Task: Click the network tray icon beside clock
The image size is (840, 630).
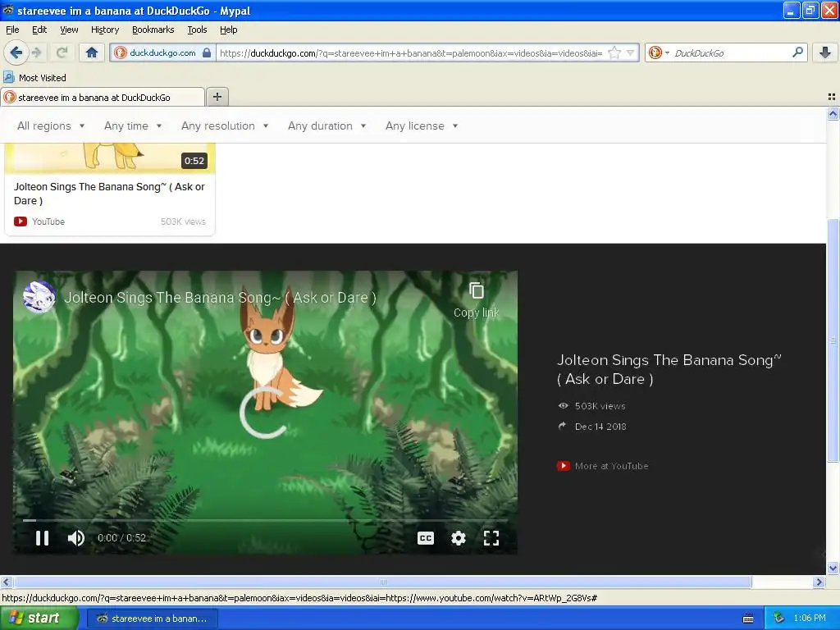Action: [x=778, y=619]
